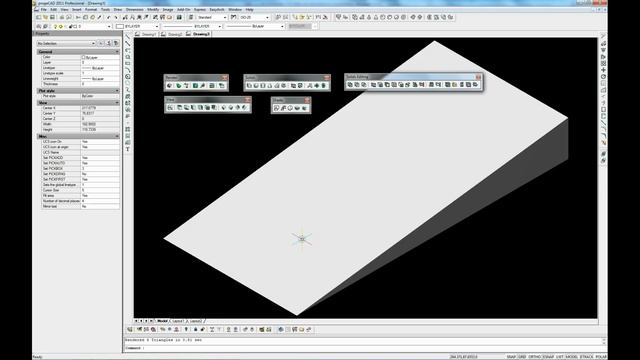The height and width of the screenshot is (360, 640).
Task: Click the color swatch beside BYLAYER color
Action: pos(120,26)
